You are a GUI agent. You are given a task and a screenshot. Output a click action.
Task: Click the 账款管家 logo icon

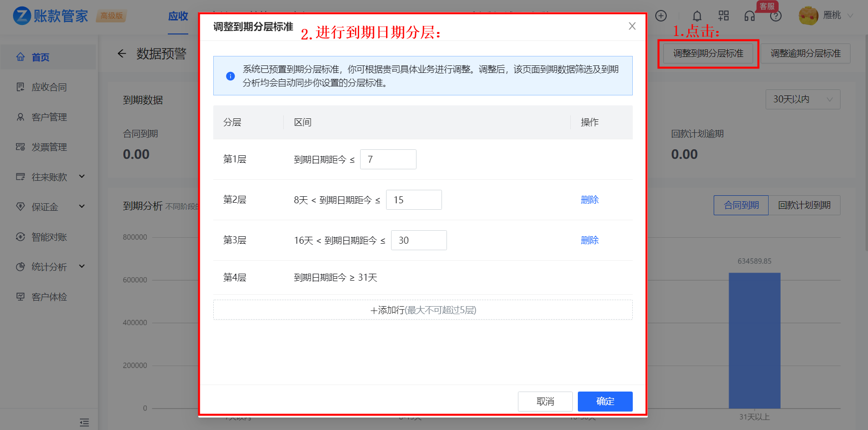(22, 16)
